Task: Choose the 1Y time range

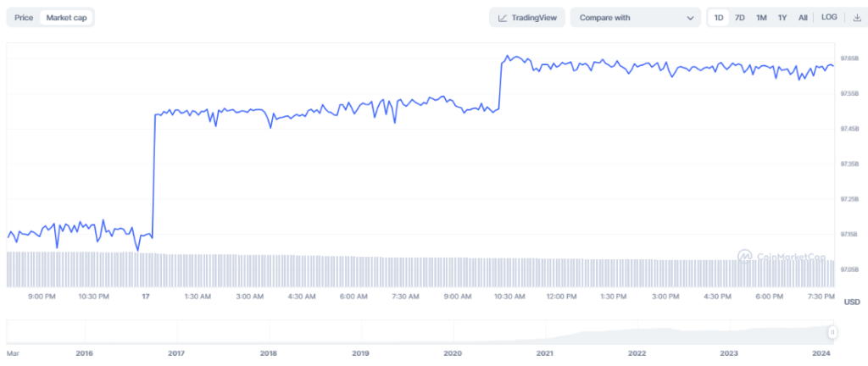Action: coord(782,18)
